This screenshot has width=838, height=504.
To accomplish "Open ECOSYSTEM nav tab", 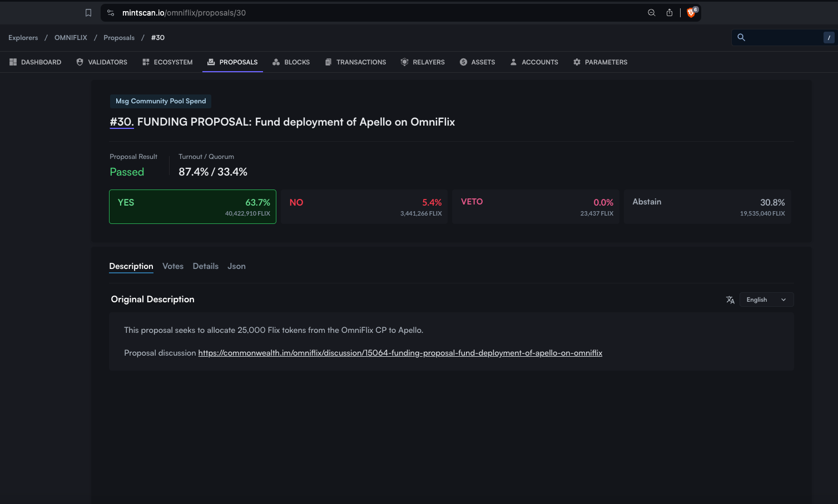I will [167, 62].
